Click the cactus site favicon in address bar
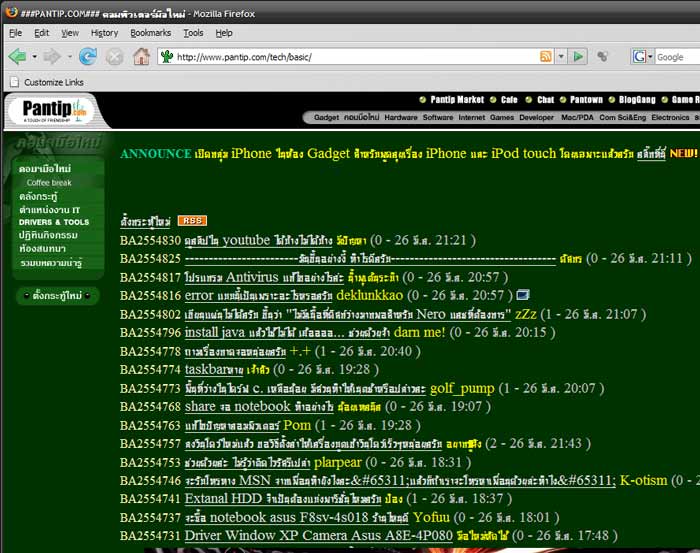700x553 pixels. [167, 57]
